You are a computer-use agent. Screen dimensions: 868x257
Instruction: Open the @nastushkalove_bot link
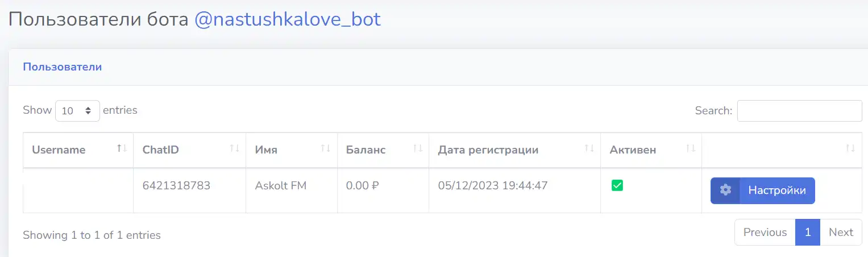[288, 19]
